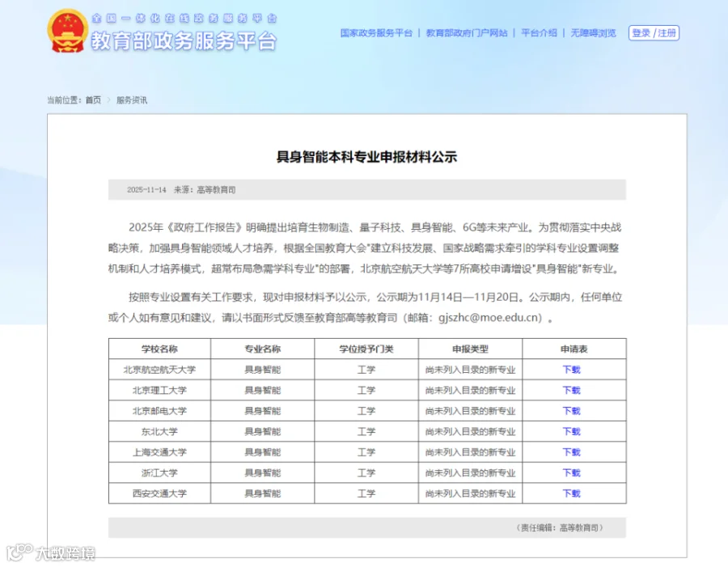Select 东北大学 table cell
Image resolution: width=728 pixels, height=567 pixels.
(159, 431)
